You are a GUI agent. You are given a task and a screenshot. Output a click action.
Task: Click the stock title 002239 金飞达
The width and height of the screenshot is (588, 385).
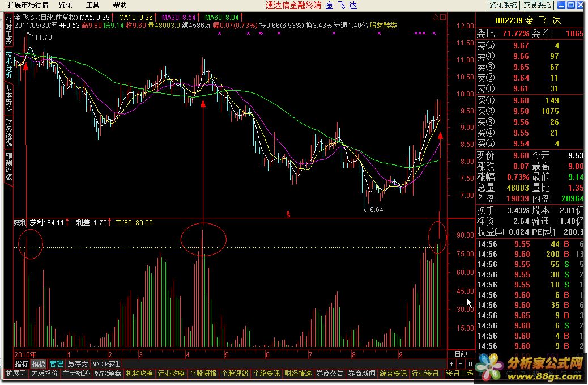point(529,20)
